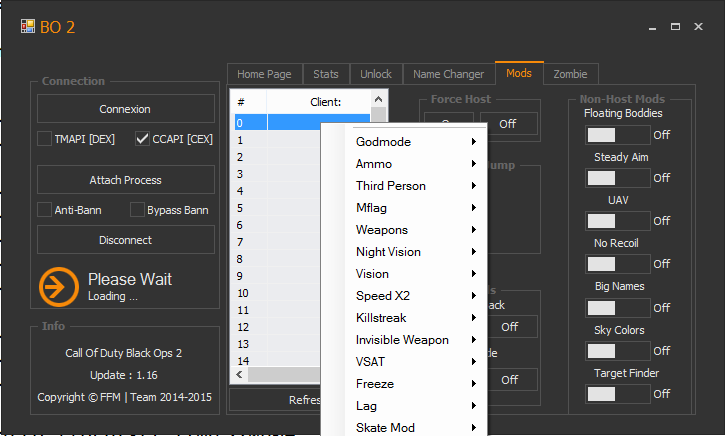Switch to the Unlock tab
The height and width of the screenshot is (436, 726).
pos(376,74)
